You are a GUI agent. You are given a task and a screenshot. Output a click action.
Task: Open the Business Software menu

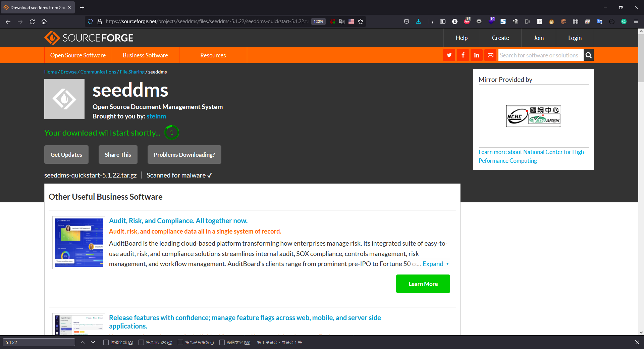click(145, 55)
